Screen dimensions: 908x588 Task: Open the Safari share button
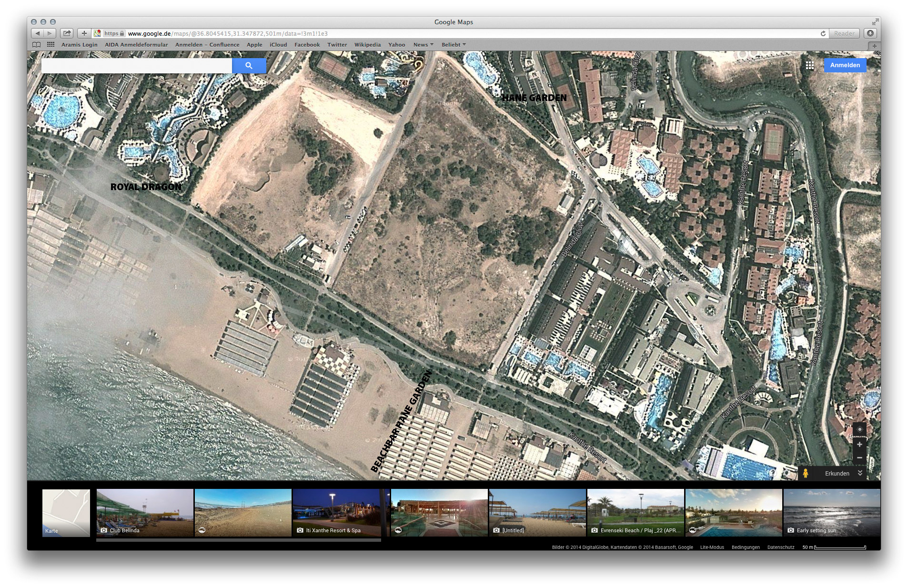67,33
